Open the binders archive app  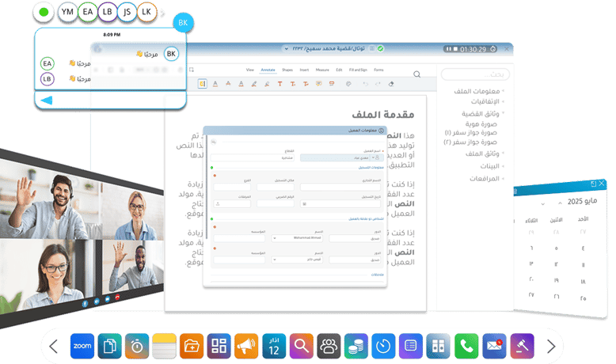[438, 346]
